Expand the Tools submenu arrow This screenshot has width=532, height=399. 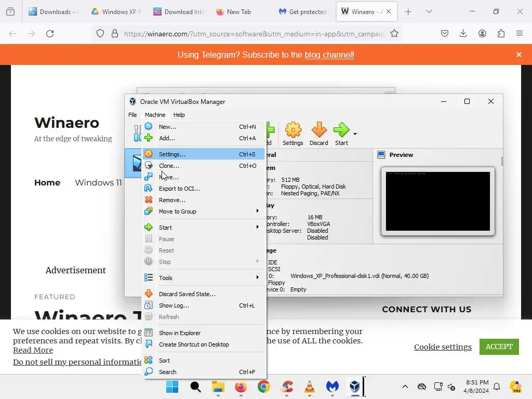(x=258, y=277)
